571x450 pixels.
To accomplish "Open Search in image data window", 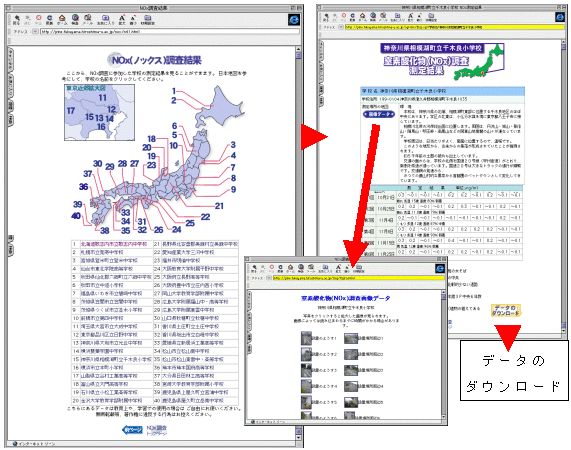I will coord(301,269).
